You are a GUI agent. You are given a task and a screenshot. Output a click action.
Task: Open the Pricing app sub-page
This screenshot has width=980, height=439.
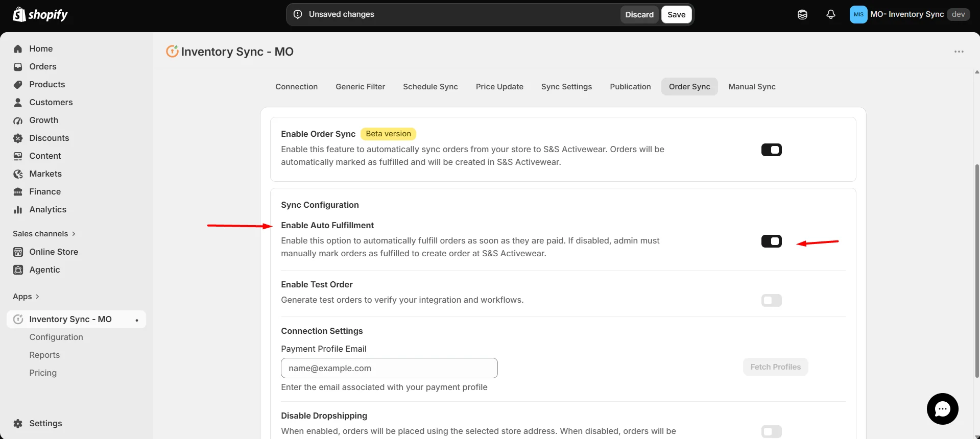pos(43,373)
